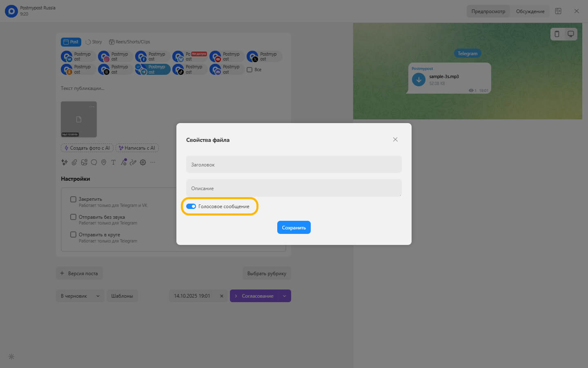Screen dimensions: 588x368
Task: Click into the Заголовок input field
Action: point(294,165)
